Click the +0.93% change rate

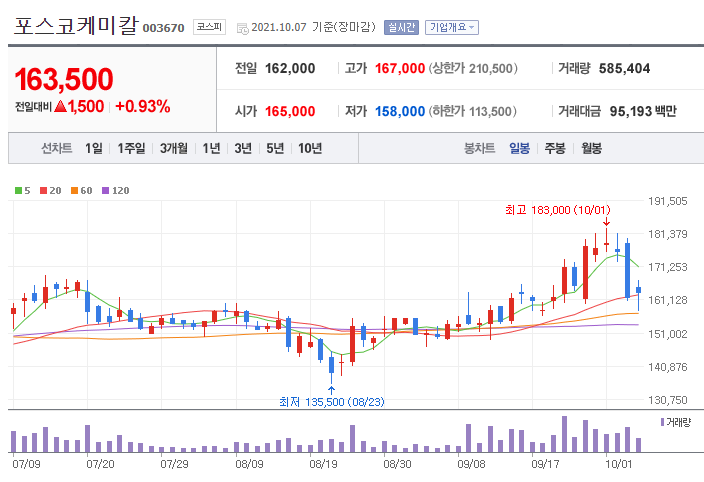pyautogui.click(x=143, y=106)
